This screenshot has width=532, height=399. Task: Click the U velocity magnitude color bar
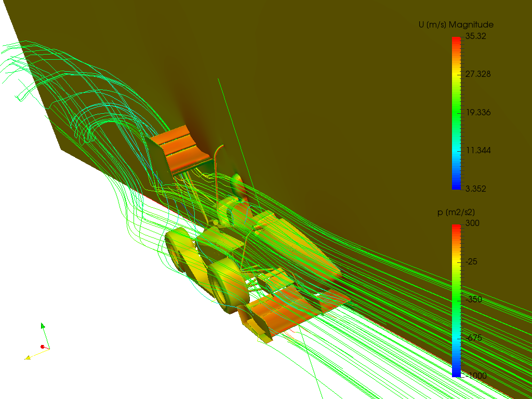click(456, 113)
